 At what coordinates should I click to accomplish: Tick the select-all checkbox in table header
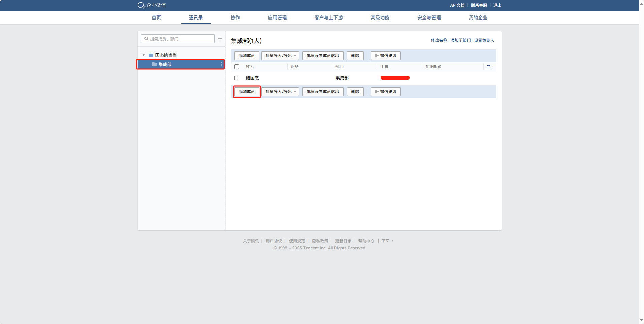(237, 67)
